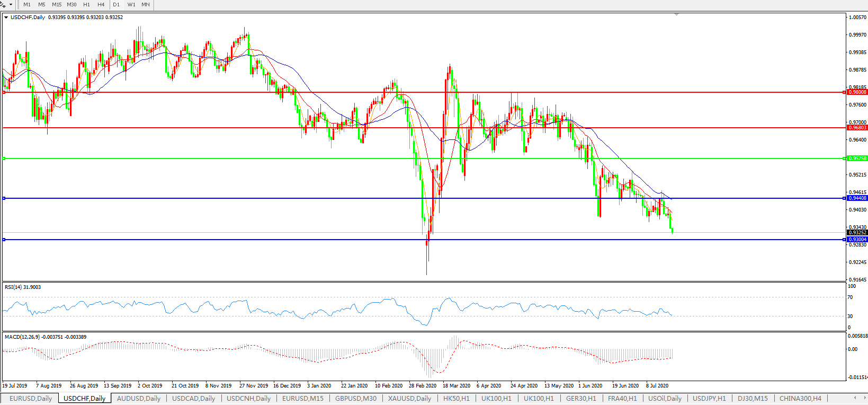Toggle the M1 timeframe button
The image size is (868, 405).
click(x=27, y=4)
